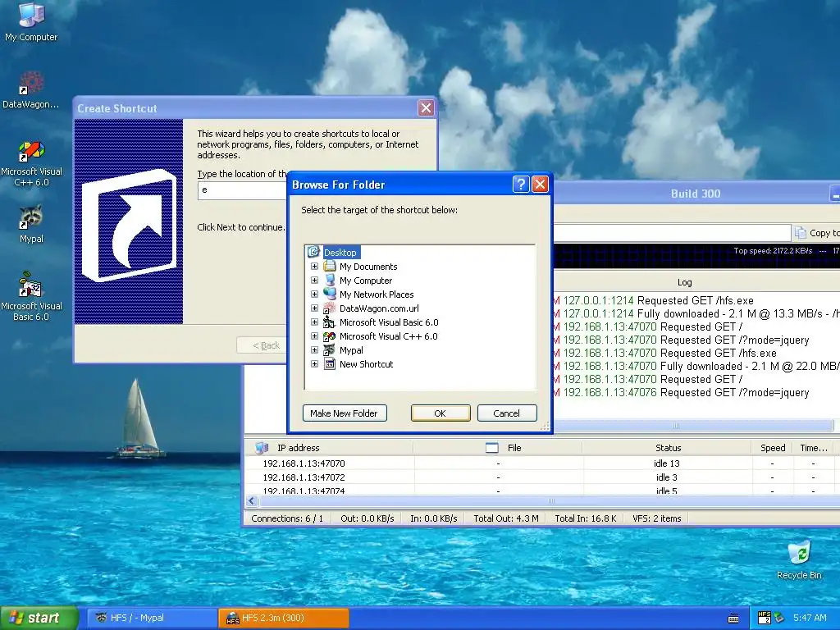This screenshot has height=630, width=840.
Task: Open My Computer desktop icon
Action: pyautogui.click(x=31, y=21)
